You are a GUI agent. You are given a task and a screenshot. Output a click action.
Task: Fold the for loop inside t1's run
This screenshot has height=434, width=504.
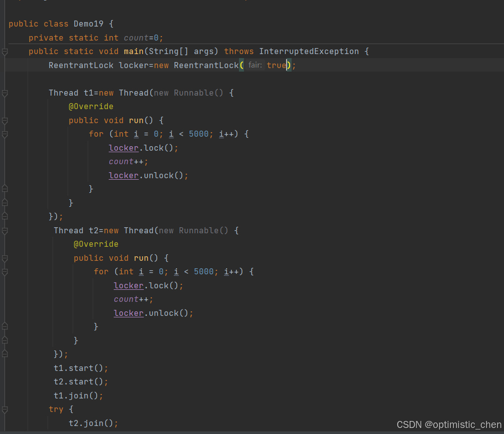tap(5, 134)
